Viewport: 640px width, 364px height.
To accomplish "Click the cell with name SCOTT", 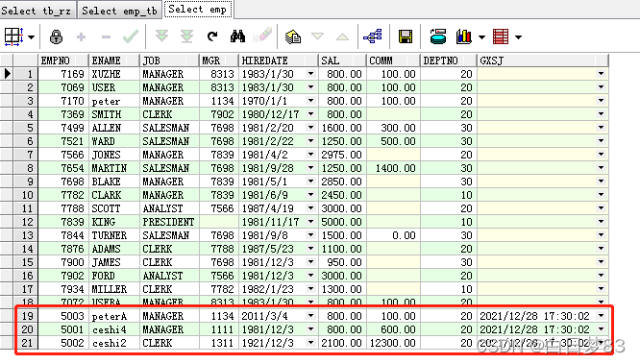I will pos(114,208).
